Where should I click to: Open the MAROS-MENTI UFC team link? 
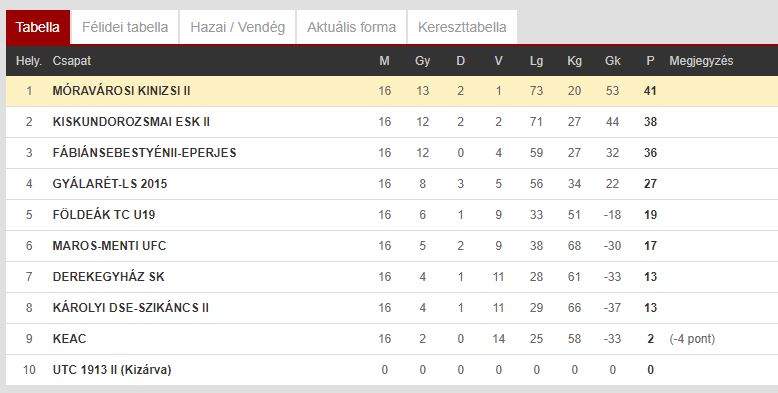click(x=109, y=246)
